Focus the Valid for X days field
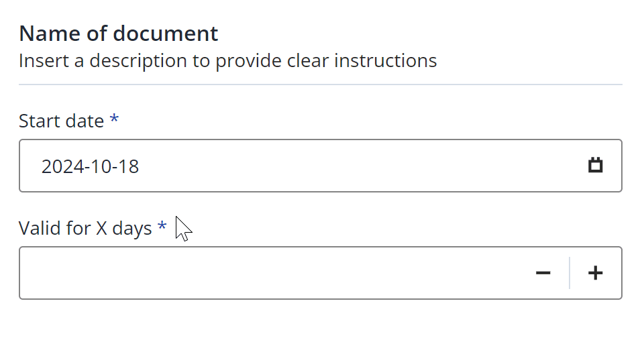The height and width of the screenshot is (338, 644). coord(321,273)
